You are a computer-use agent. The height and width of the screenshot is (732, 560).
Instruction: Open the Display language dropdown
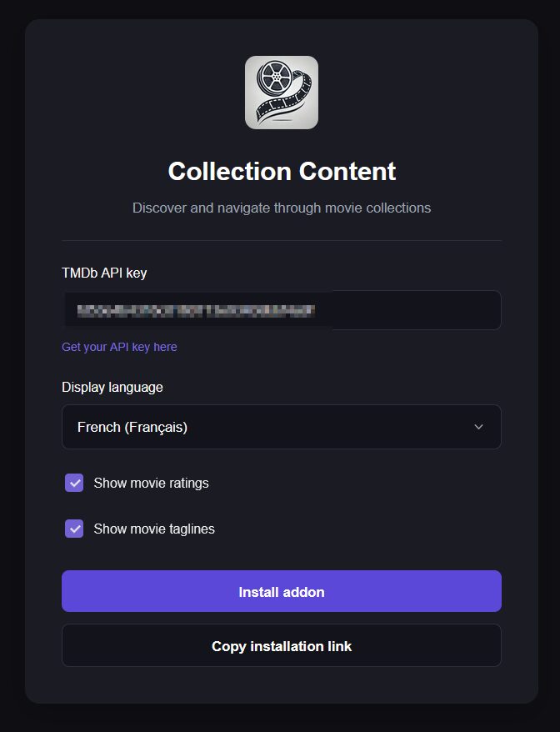(282, 427)
